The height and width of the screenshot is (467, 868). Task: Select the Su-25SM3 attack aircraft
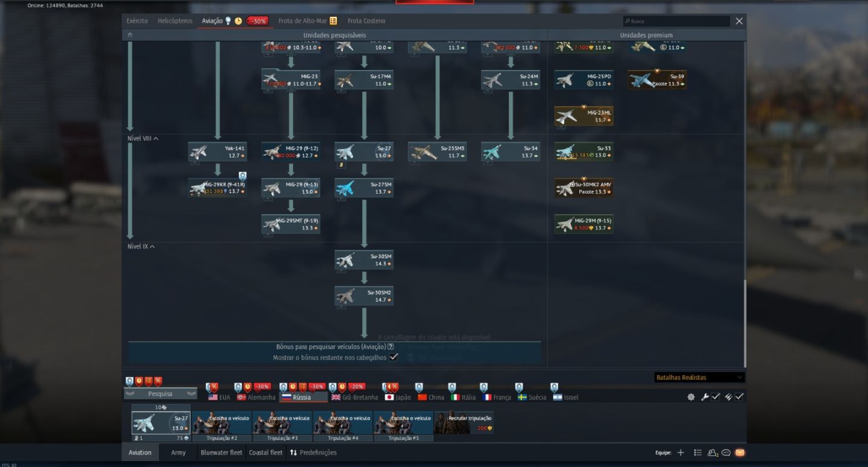click(x=438, y=151)
